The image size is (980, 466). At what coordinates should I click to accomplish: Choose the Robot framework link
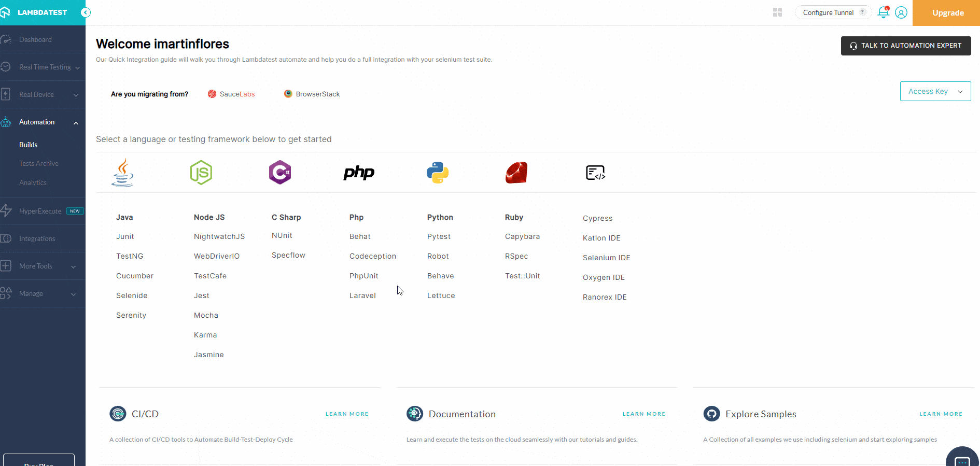438,256
